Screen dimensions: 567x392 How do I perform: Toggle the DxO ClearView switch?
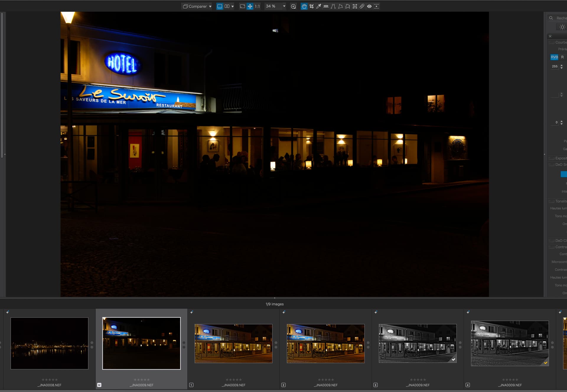(551, 241)
